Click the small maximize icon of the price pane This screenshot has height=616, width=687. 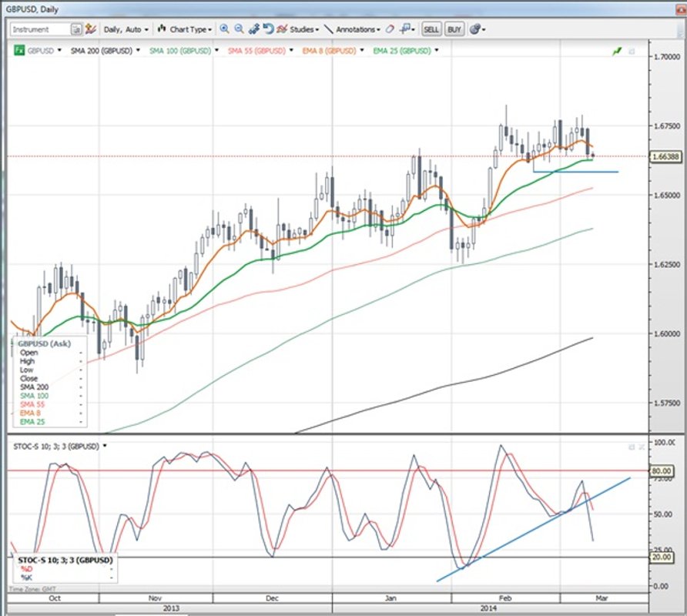click(632, 51)
